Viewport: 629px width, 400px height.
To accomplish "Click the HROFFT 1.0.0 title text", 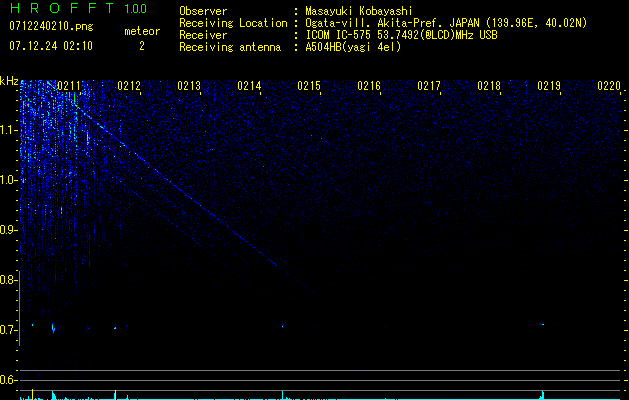I will pyautogui.click(x=78, y=8).
